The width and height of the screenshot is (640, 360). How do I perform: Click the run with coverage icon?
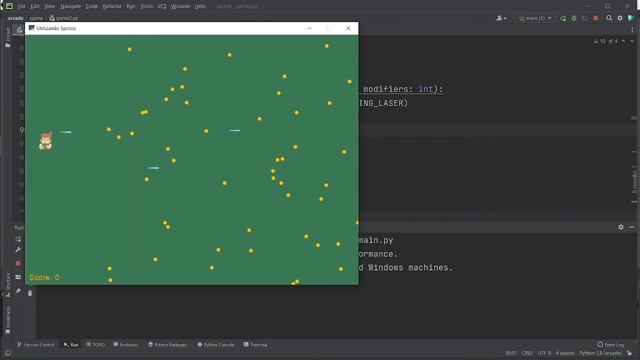(x=584, y=18)
